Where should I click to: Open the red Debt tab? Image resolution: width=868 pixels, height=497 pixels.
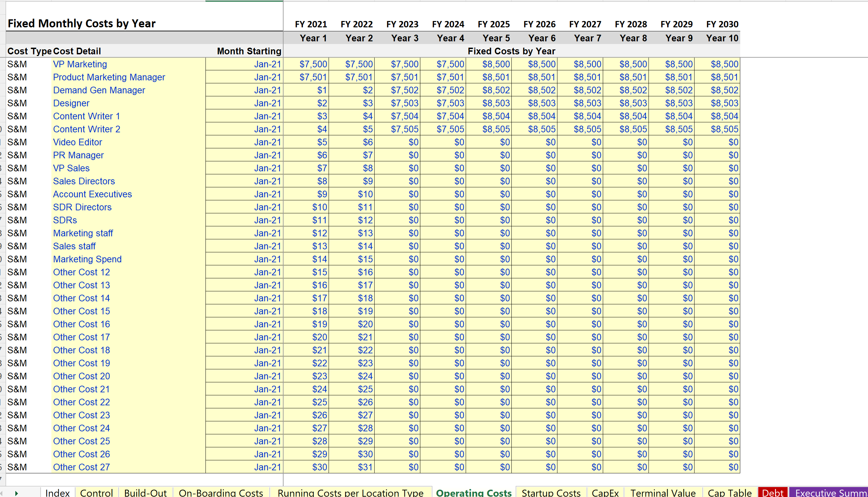773,493
